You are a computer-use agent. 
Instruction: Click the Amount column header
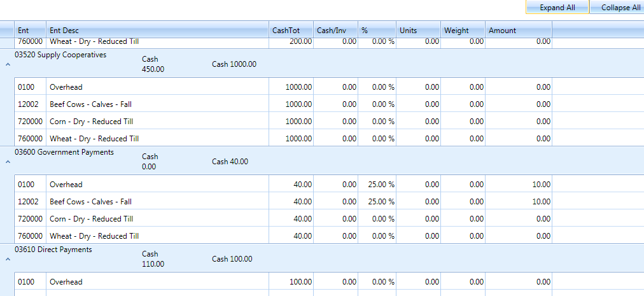[x=519, y=31]
